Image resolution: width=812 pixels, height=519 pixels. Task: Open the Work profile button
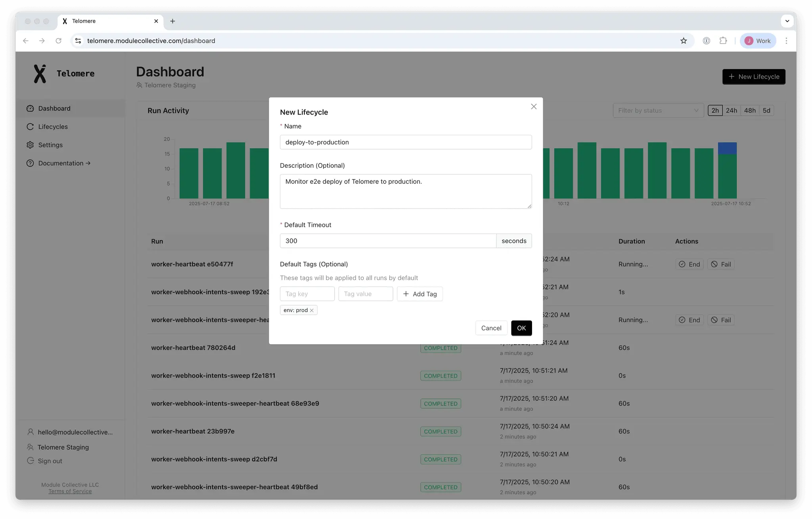pos(758,41)
